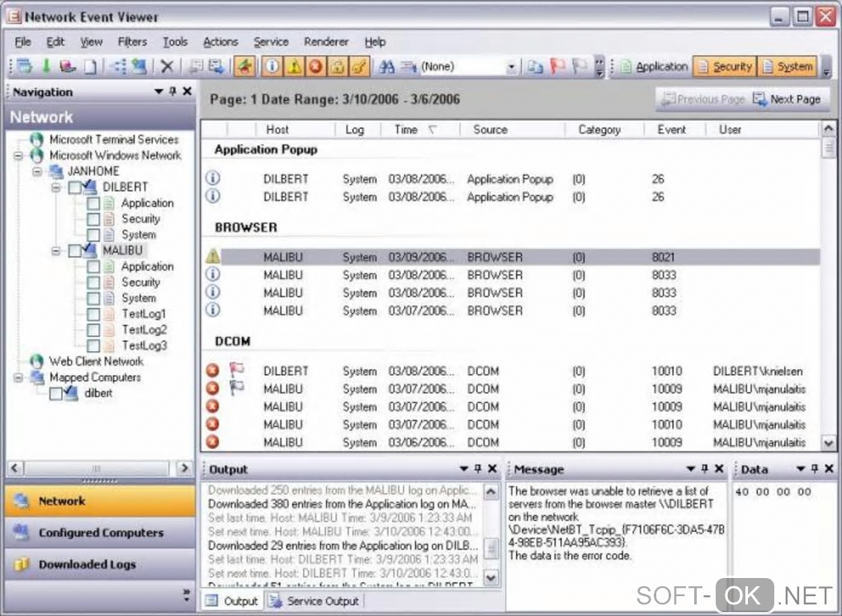Check the TestLog3 checkbox

[93, 346]
